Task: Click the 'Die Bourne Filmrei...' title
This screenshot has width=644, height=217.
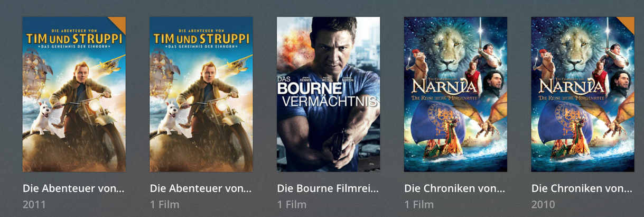Action: click(328, 188)
